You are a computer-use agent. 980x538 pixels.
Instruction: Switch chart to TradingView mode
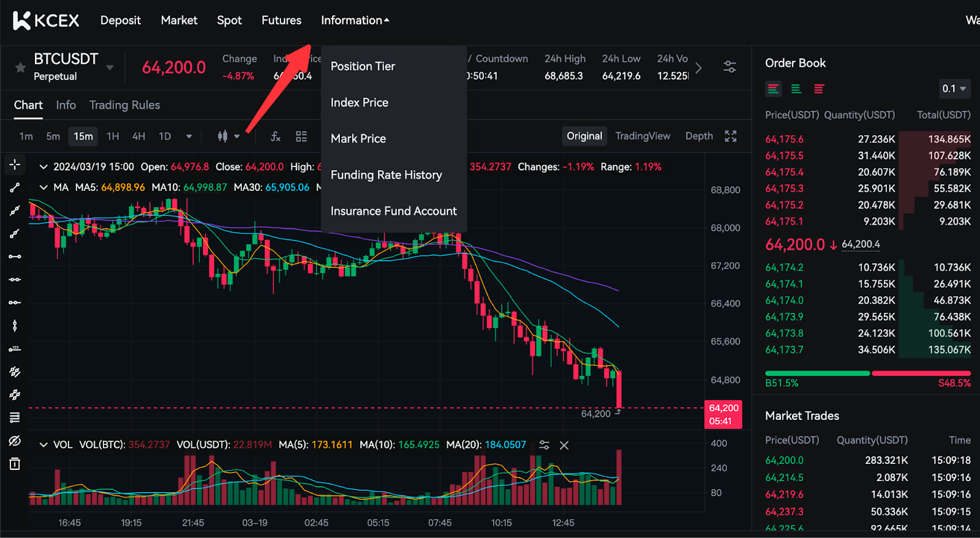pyautogui.click(x=643, y=136)
